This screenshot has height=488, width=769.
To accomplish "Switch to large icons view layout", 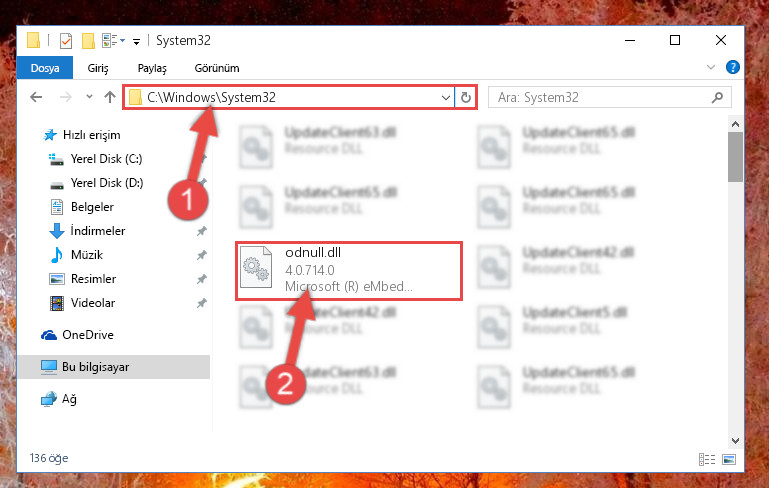I will (x=729, y=459).
